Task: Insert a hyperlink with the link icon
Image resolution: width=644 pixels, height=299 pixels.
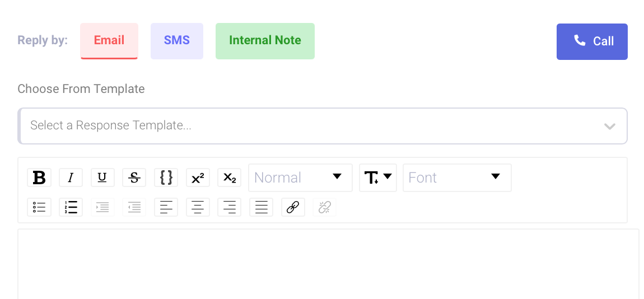Action: [x=293, y=207]
